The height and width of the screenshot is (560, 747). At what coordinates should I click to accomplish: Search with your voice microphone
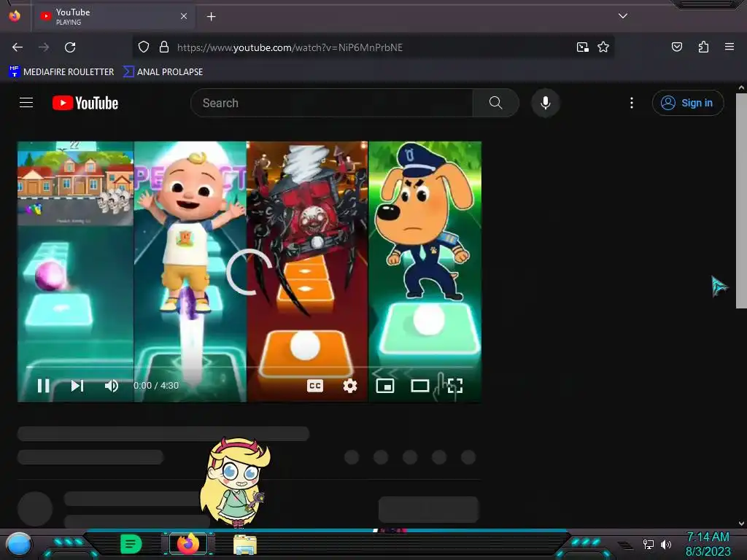[x=546, y=103]
